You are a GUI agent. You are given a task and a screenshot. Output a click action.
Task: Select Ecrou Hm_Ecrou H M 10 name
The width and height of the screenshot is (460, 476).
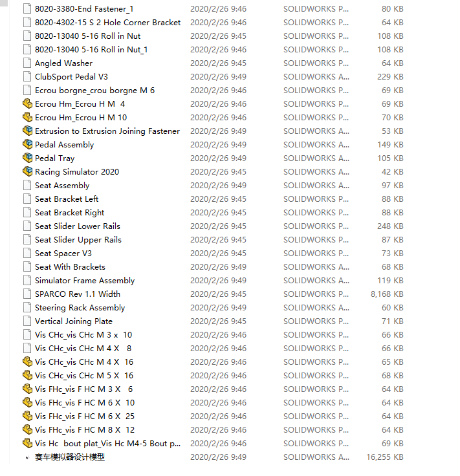pyautogui.click(x=81, y=118)
